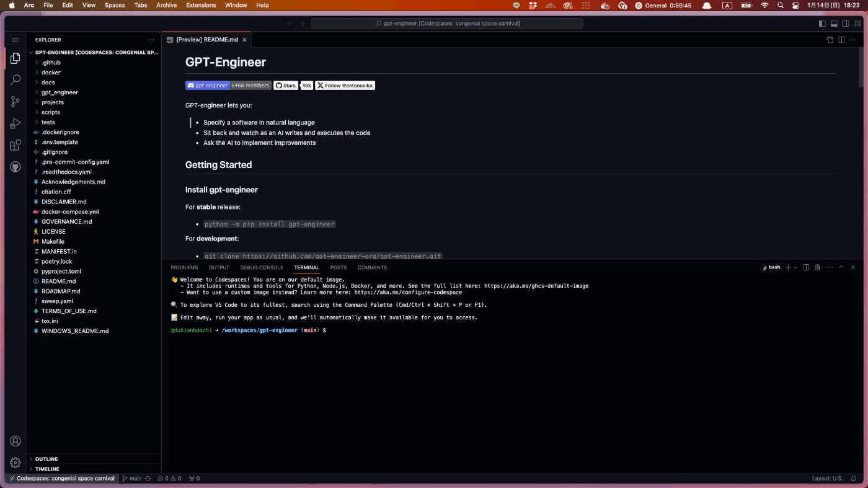Click the Layout: U.S. status item
This screenshot has width=868, height=488.
[x=827, y=479]
